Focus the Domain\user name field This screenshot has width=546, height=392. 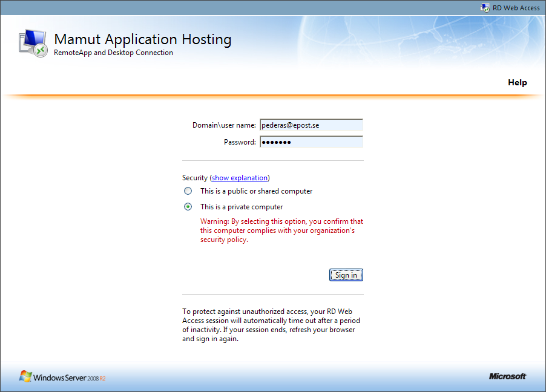click(x=311, y=125)
